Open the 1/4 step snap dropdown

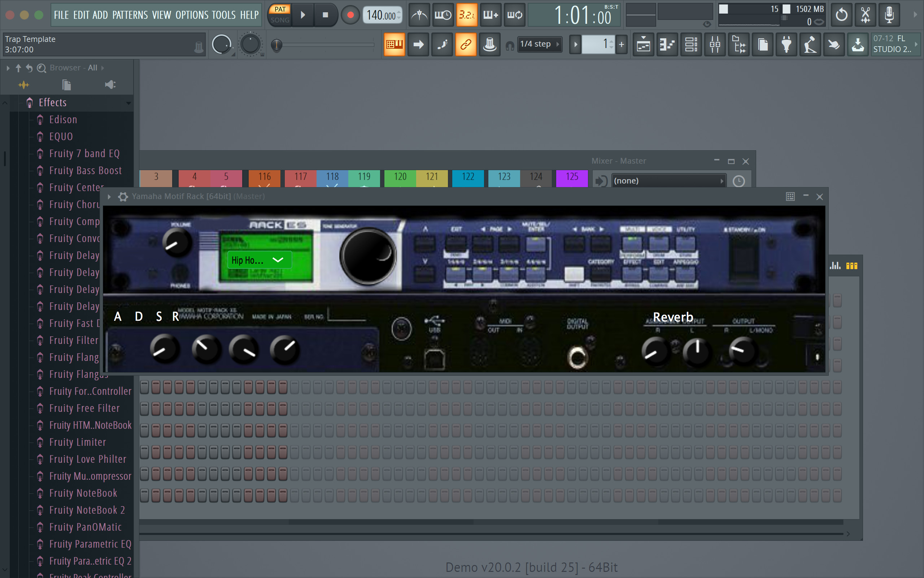[540, 44]
